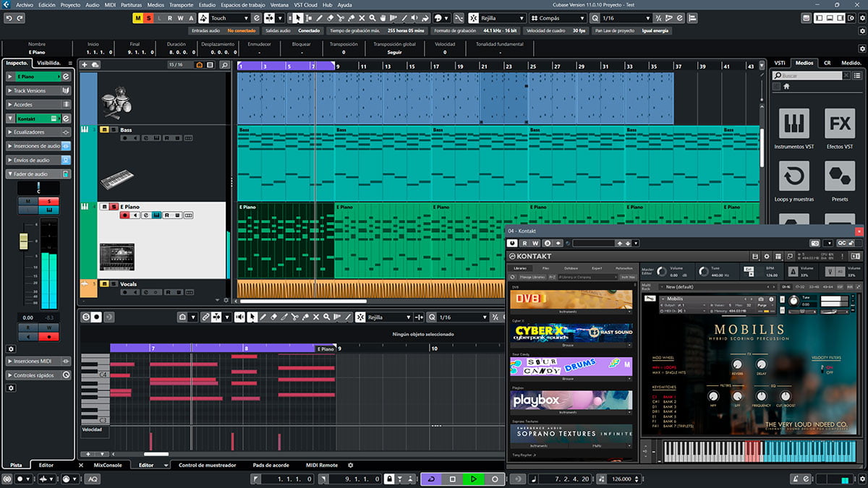Viewport: 868px width, 488px height.
Task: Select the Erase tool in top toolbar
Action: click(331, 18)
